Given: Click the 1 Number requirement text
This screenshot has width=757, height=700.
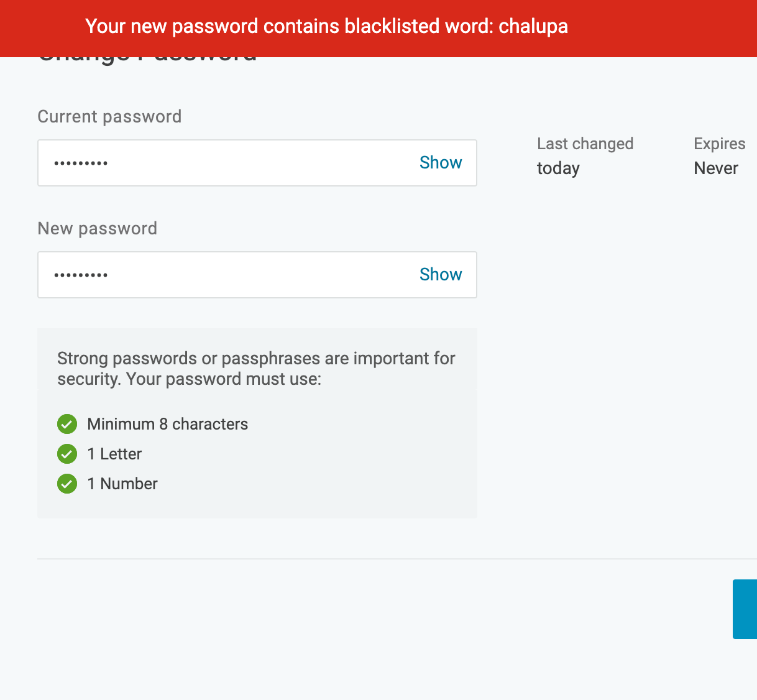Looking at the screenshot, I should click(122, 484).
